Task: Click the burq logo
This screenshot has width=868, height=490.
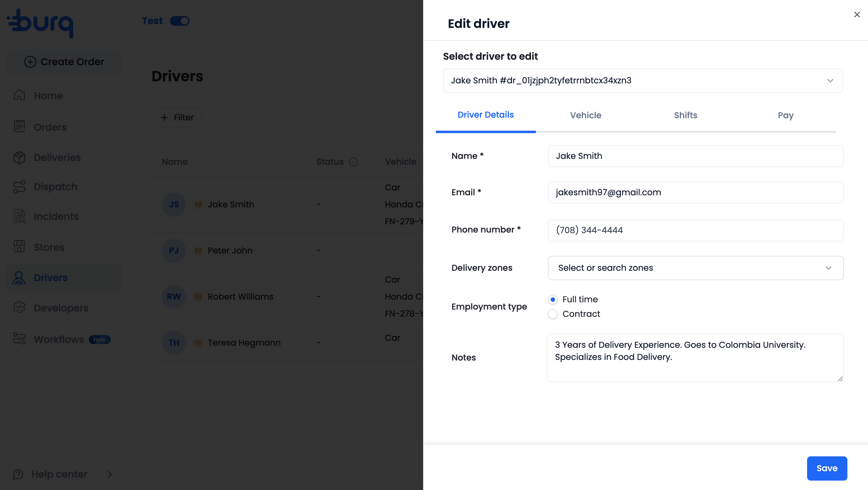Action: [40, 23]
